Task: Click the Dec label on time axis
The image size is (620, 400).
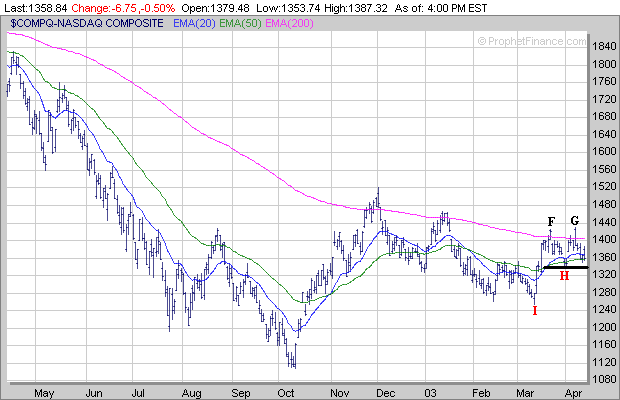Action: click(x=386, y=393)
